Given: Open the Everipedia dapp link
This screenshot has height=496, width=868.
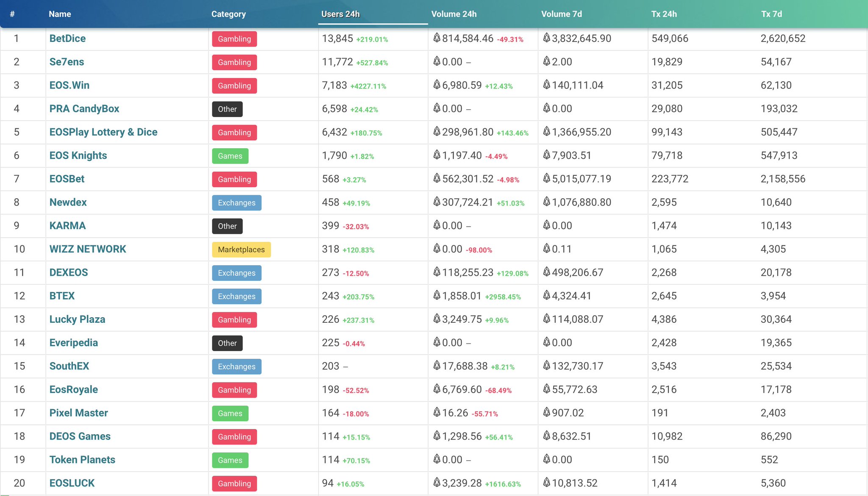Looking at the screenshot, I should click(x=74, y=343).
